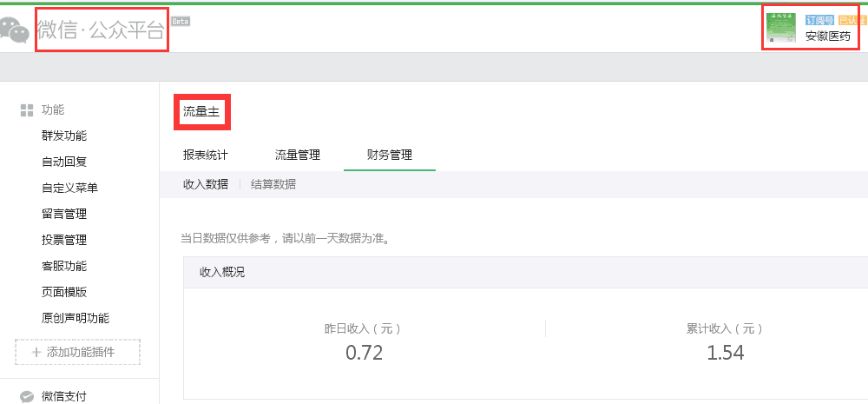Select the 收入数据 sub-tab
The height and width of the screenshot is (404, 868).
point(206,184)
